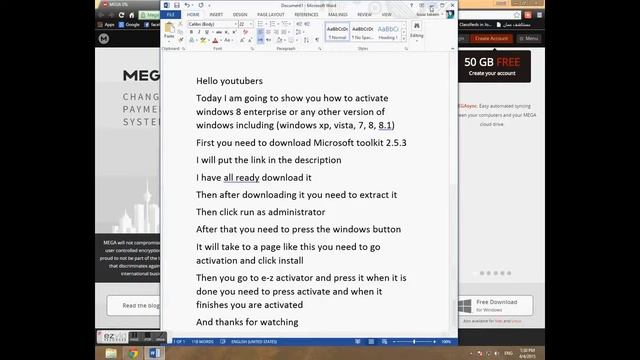640x360 pixels.
Task: Collapse the Word ribbon
Action: (x=452, y=49)
